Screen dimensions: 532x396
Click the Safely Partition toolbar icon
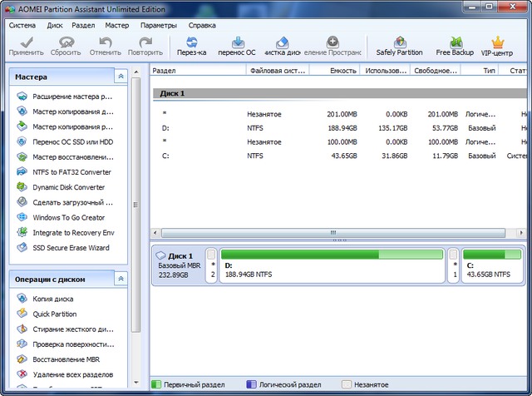(x=399, y=42)
